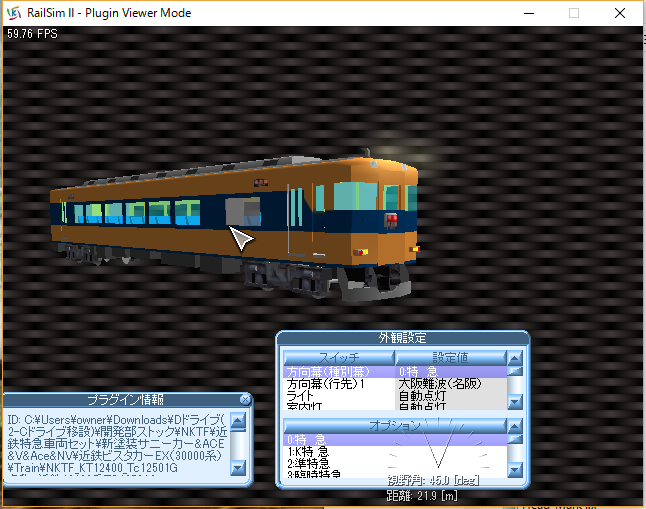Choose option 0:特 急 in オプション list
The height and width of the screenshot is (509, 646).
395,440
